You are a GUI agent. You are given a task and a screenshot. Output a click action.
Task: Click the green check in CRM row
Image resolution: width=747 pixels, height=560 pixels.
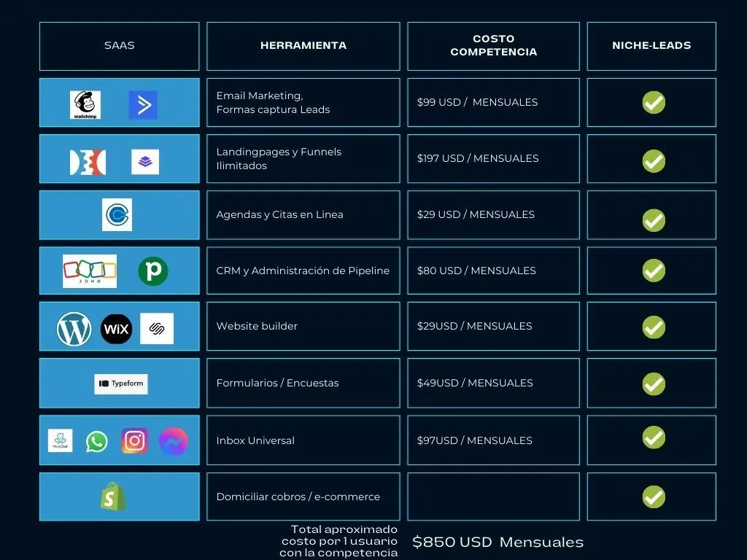coord(654,271)
